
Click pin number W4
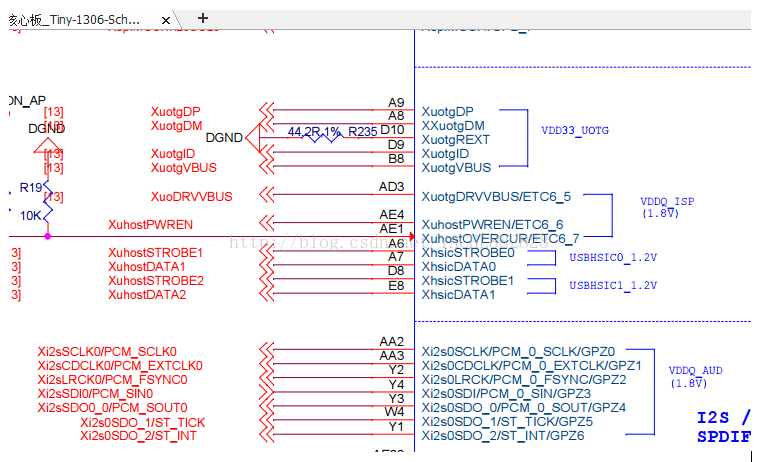(x=394, y=412)
